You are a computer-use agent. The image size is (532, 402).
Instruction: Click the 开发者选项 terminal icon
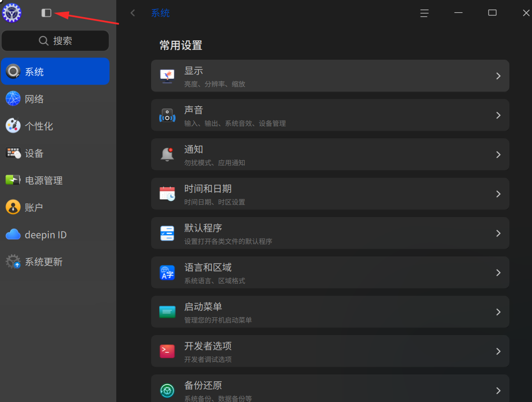(x=167, y=351)
